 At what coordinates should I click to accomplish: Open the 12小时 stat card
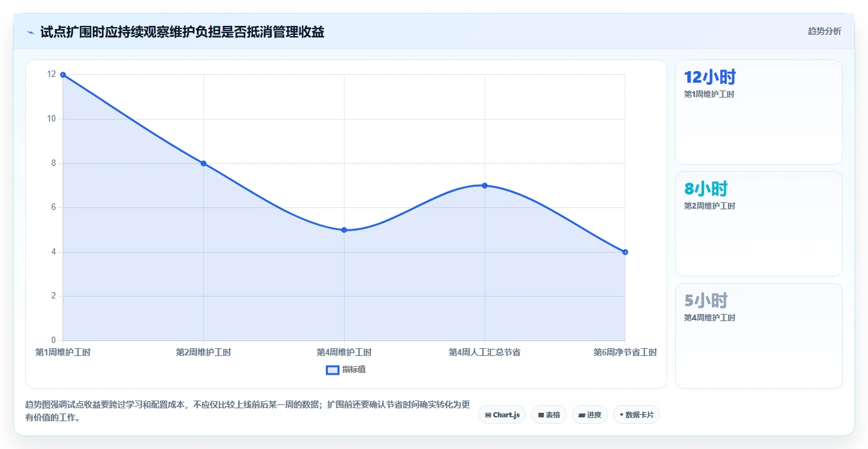759,112
